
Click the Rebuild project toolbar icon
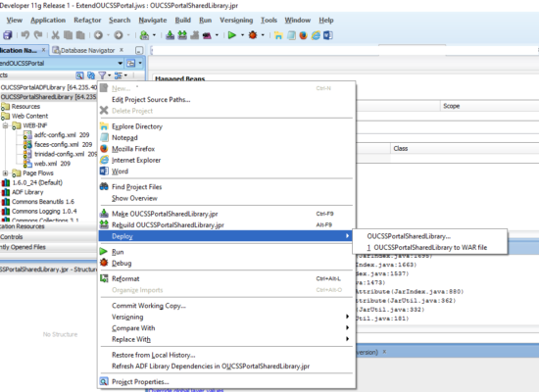(182, 35)
